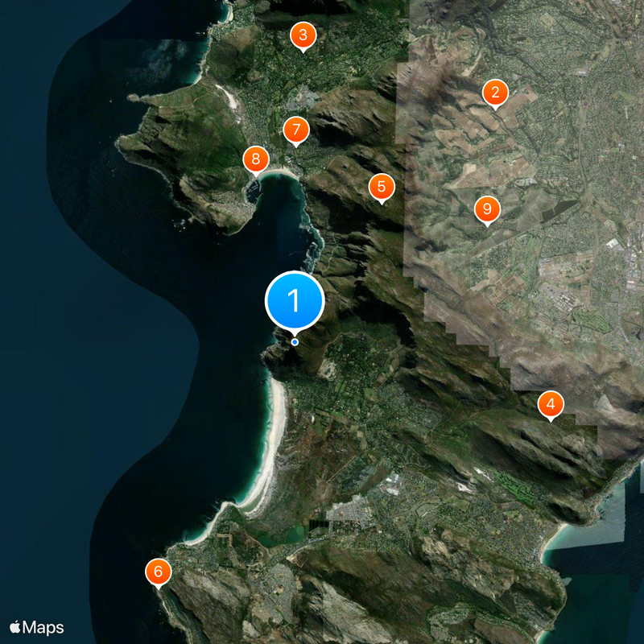
Task: Select orange marker 9 near the center right
Action: click(486, 208)
